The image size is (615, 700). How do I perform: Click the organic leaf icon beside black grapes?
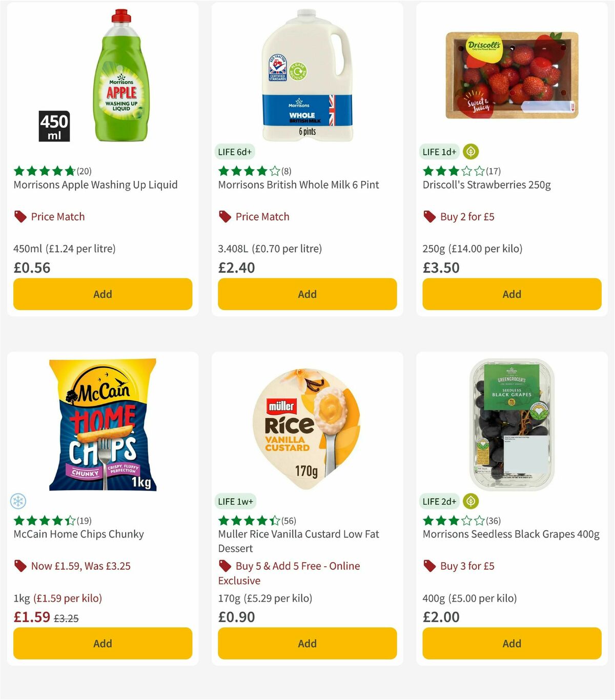469,501
